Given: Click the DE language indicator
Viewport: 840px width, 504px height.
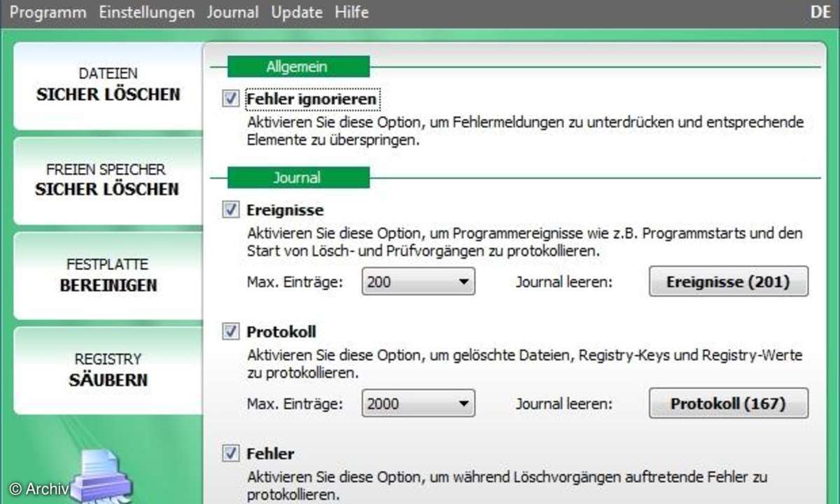Looking at the screenshot, I should tap(820, 13).
